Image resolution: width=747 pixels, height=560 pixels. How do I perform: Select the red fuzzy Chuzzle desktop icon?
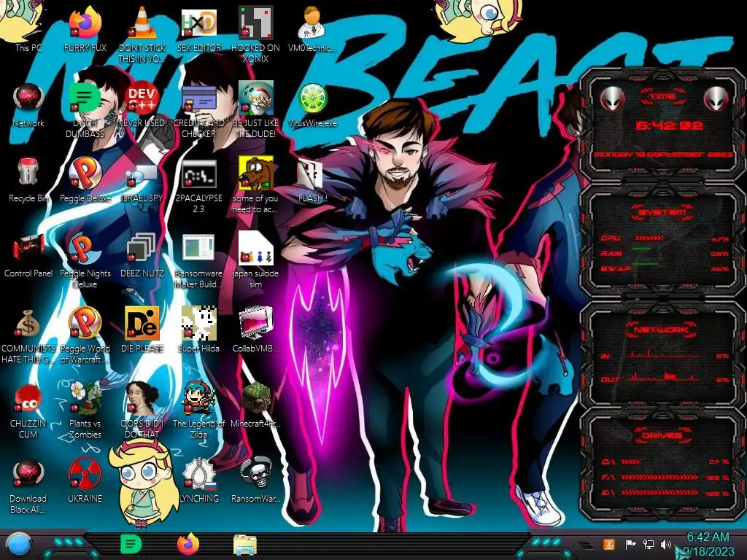point(28,398)
